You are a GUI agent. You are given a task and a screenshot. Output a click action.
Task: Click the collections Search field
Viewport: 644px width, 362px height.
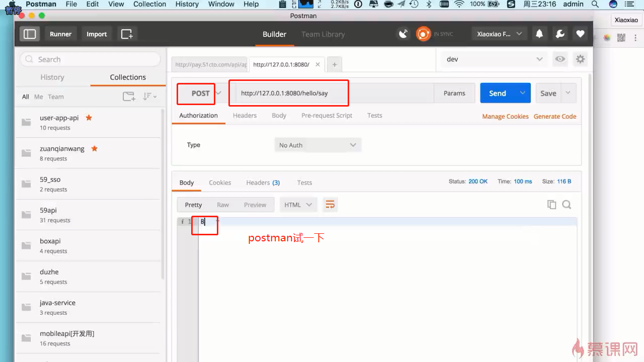click(x=90, y=59)
